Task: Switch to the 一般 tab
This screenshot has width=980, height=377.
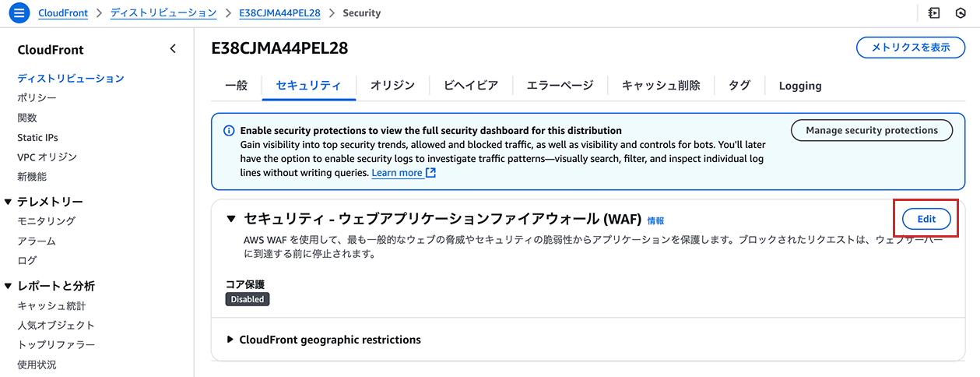Action: (x=236, y=86)
